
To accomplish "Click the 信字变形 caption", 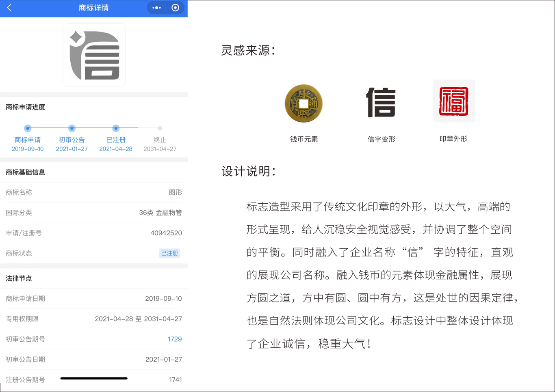I will pyautogui.click(x=382, y=139).
